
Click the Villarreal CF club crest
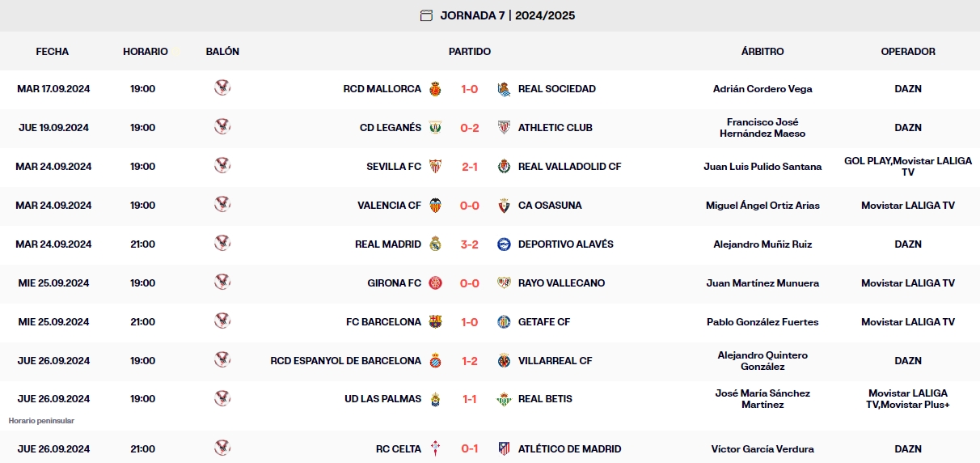(x=504, y=361)
